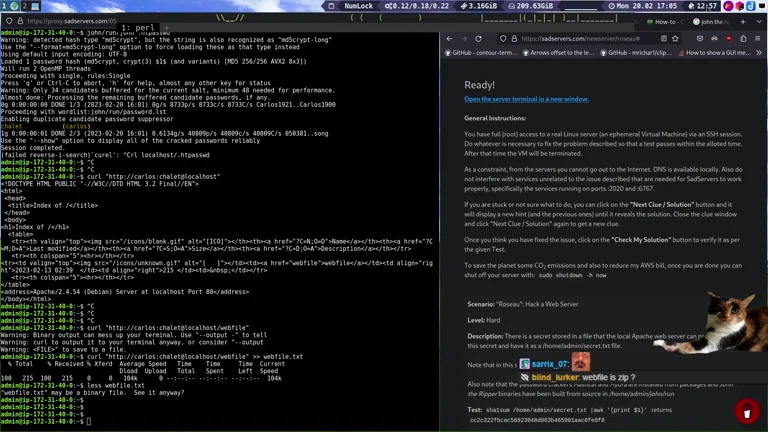
Task: Click the red trash button at bottom right
Action: click(747, 412)
